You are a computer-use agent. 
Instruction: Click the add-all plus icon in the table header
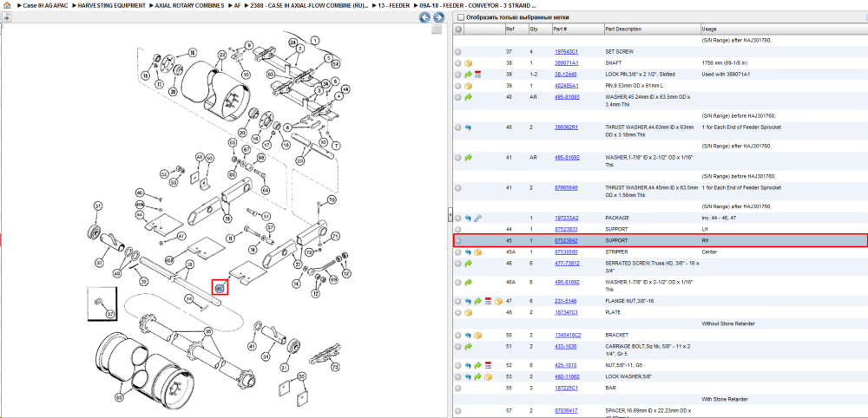click(458, 29)
